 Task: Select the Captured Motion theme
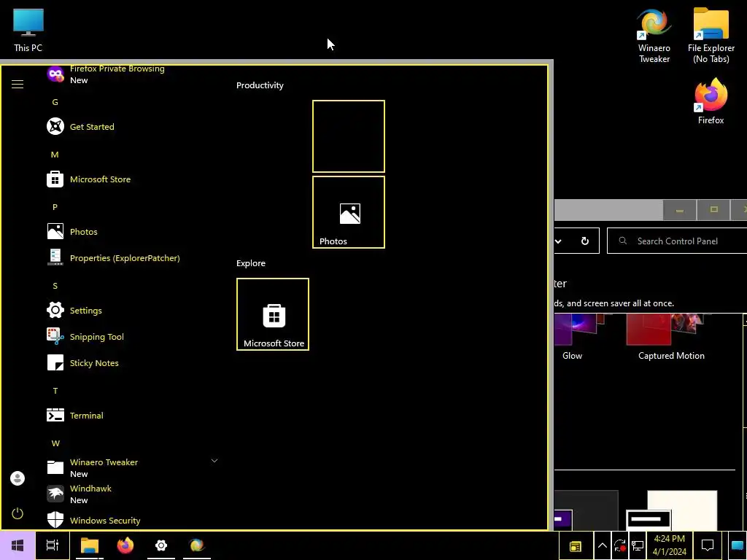pyautogui.click(x=671, y=338)
